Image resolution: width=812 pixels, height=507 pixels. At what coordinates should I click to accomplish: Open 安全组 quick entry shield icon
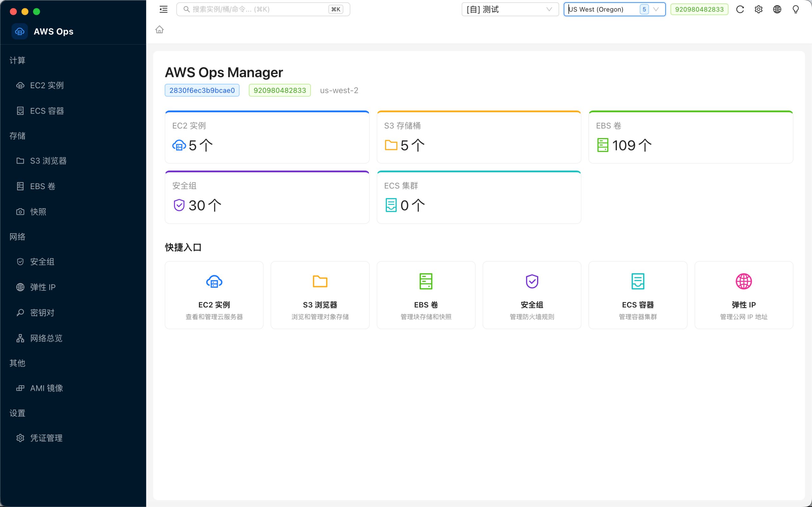(x=532, y=282)
